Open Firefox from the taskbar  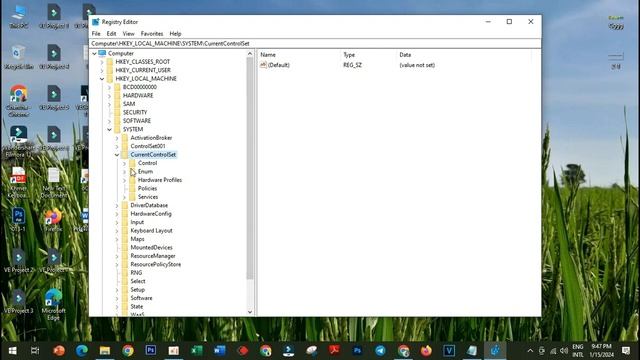point(426,351)
